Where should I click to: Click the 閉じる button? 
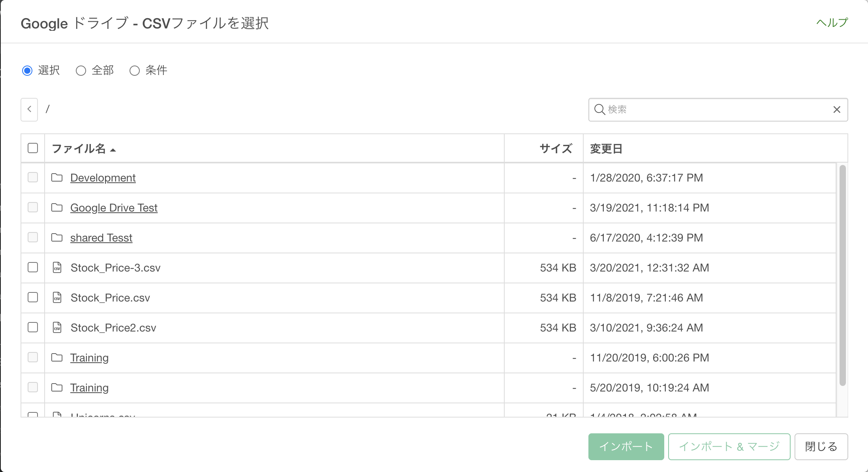[x=821, y=447]
